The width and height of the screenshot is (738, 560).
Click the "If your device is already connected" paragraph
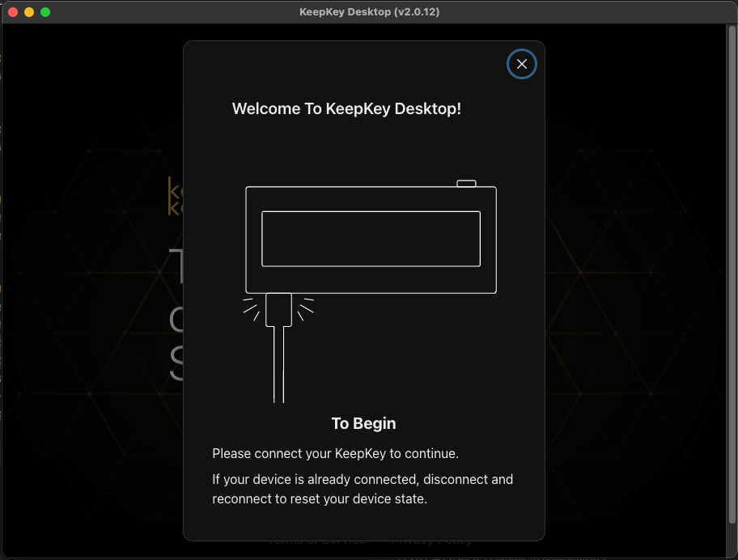click(x=363, y=489)
